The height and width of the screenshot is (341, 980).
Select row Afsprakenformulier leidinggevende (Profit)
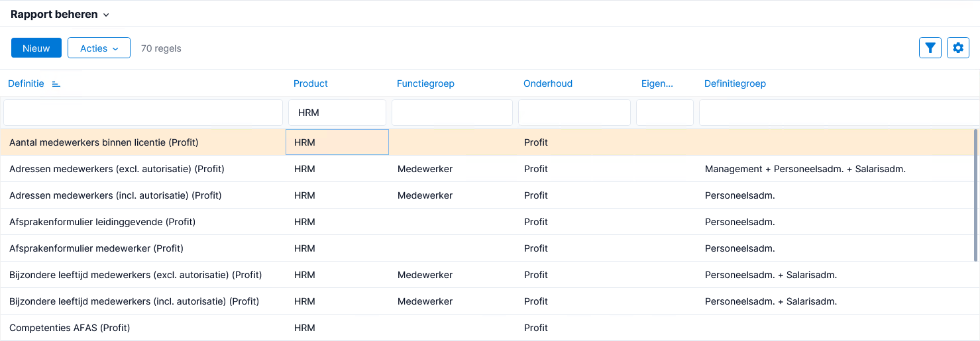[487, 222]
